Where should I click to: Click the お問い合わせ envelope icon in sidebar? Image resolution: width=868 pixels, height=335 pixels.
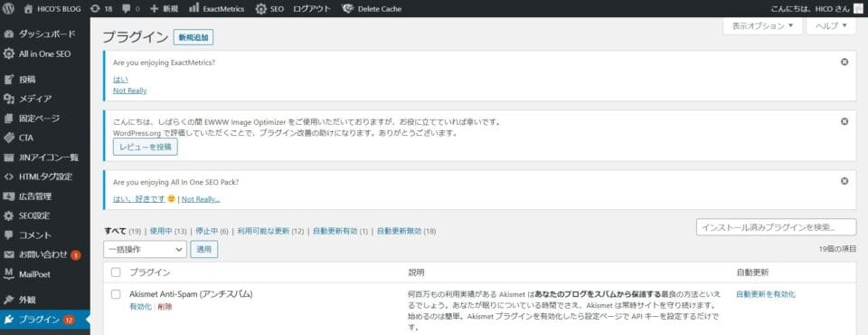(8, 254)
